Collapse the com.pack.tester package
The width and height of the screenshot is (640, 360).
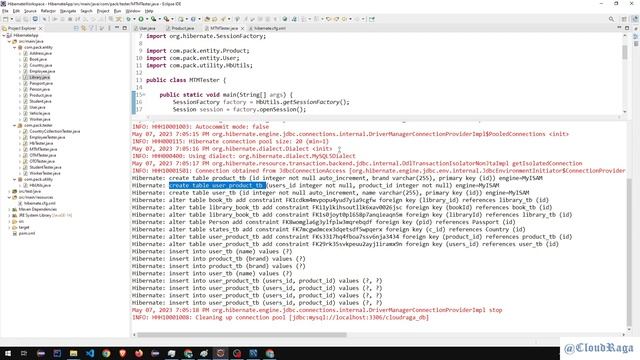point(15,125)
